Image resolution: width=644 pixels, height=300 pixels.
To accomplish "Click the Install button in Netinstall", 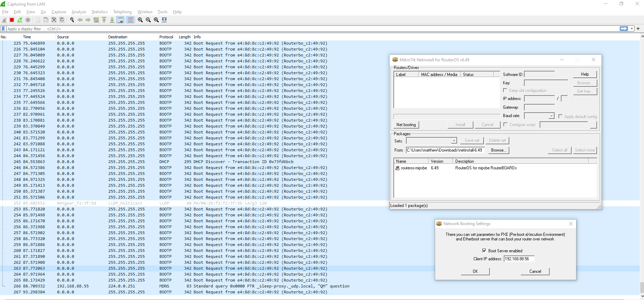I will [x=460, y=125].
